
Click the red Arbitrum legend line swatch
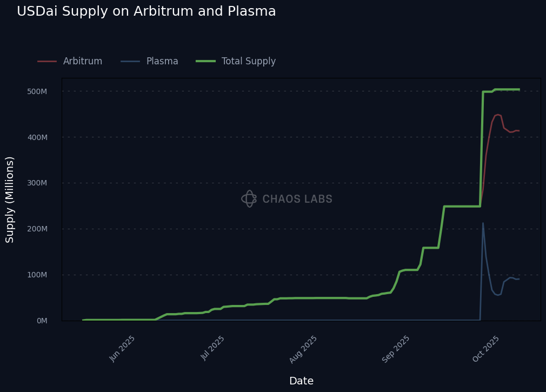47,62
